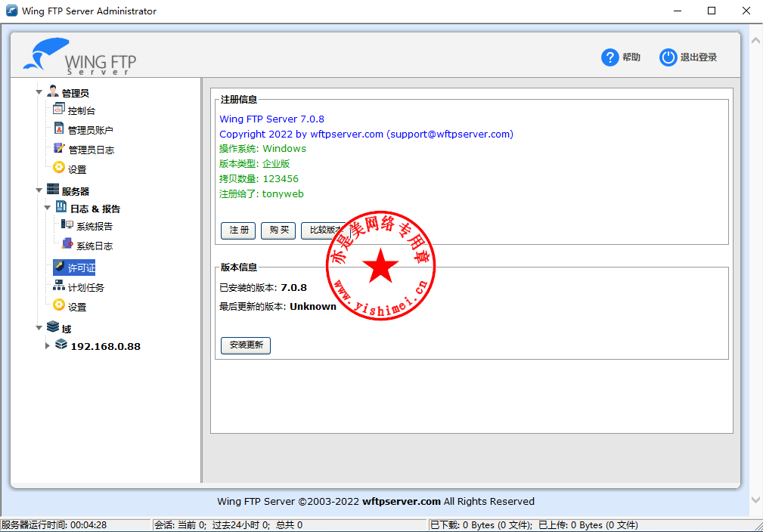This screenshot has width=763, height=532.
Task: Click the 管理员账户 account icon
Action: (x=59, y=128)
